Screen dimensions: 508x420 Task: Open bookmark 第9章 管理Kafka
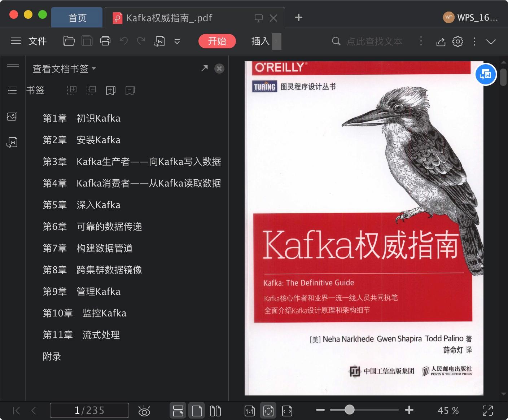82,292
